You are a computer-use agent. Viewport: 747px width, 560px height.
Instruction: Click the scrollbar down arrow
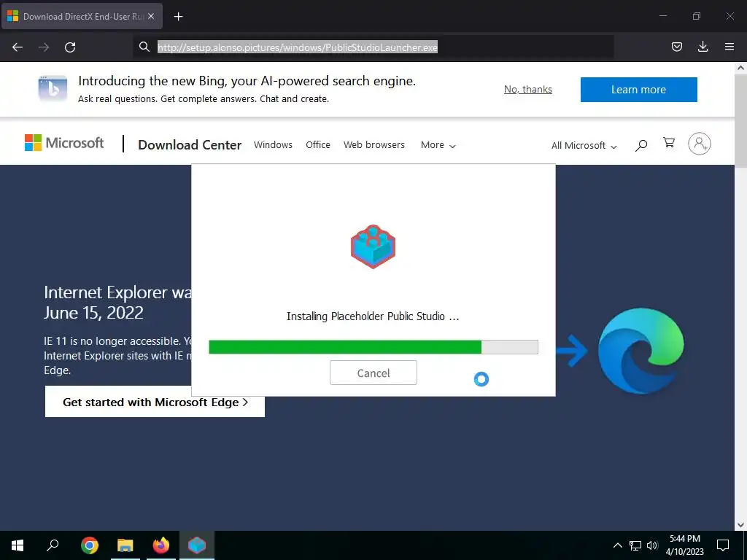tap(740, 525)
